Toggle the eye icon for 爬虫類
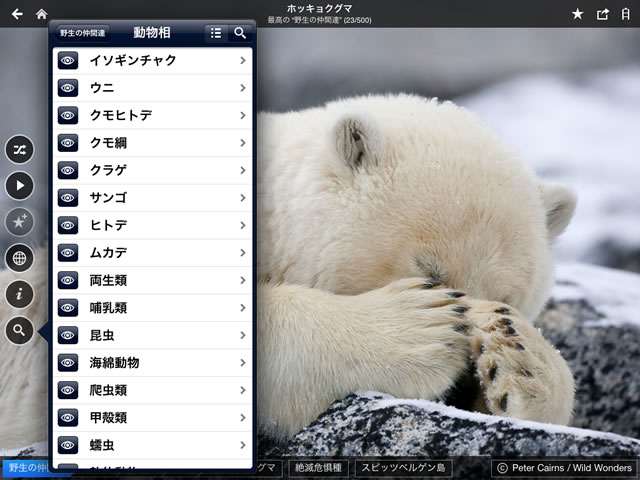 pos(68,390)
